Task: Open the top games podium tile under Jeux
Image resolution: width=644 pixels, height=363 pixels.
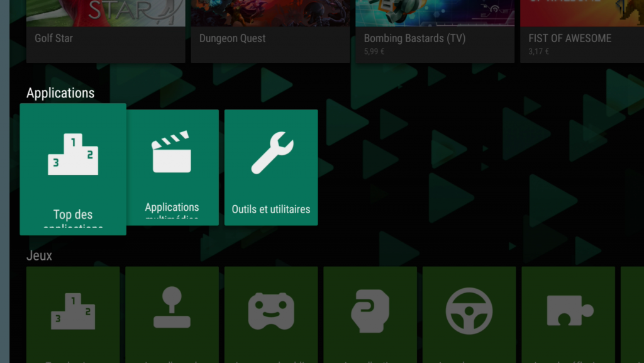Action: (x=73, y=315)
